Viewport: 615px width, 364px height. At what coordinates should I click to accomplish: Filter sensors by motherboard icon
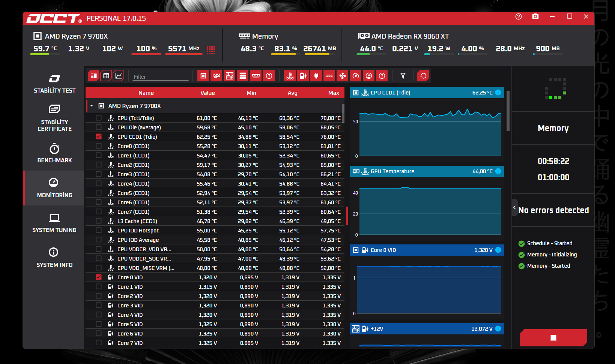coord(230,76)
